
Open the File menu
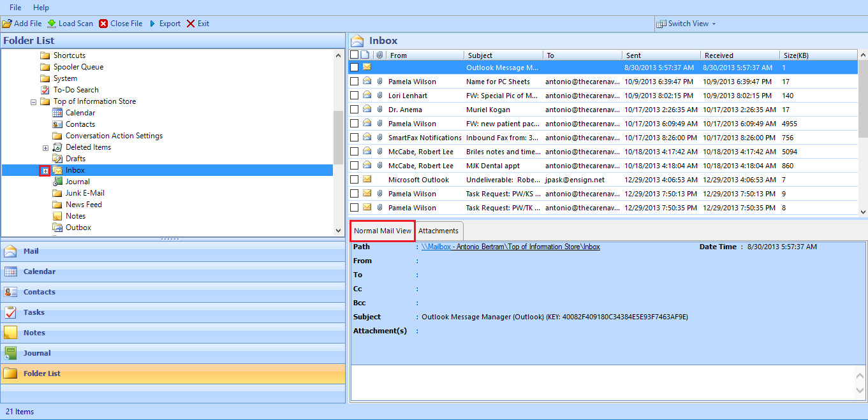pyautogui.click(x=15, y=8)
